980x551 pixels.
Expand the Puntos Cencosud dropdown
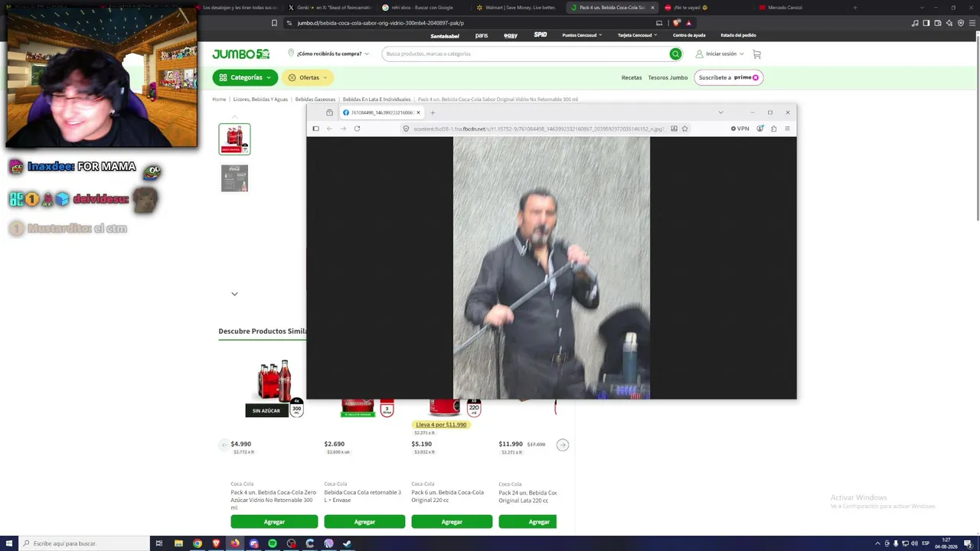[582, 35]
